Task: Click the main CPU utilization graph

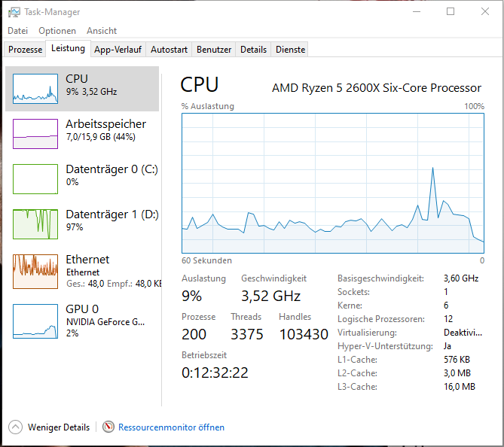Action: coord(333,183)
